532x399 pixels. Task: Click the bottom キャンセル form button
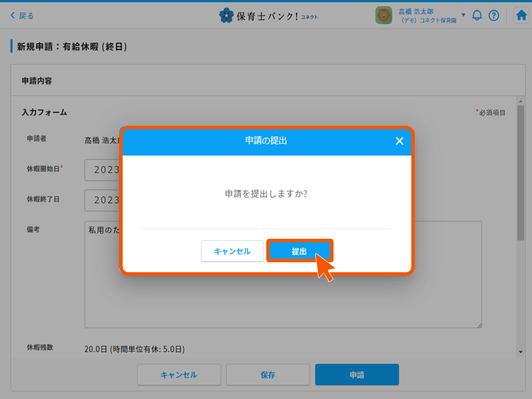pos(179,375)
